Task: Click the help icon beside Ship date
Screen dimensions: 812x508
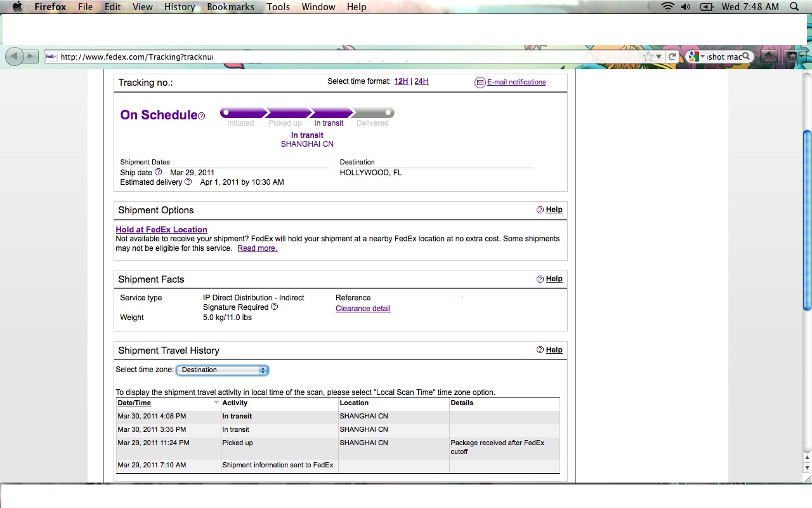Action: tap(159, 172)
